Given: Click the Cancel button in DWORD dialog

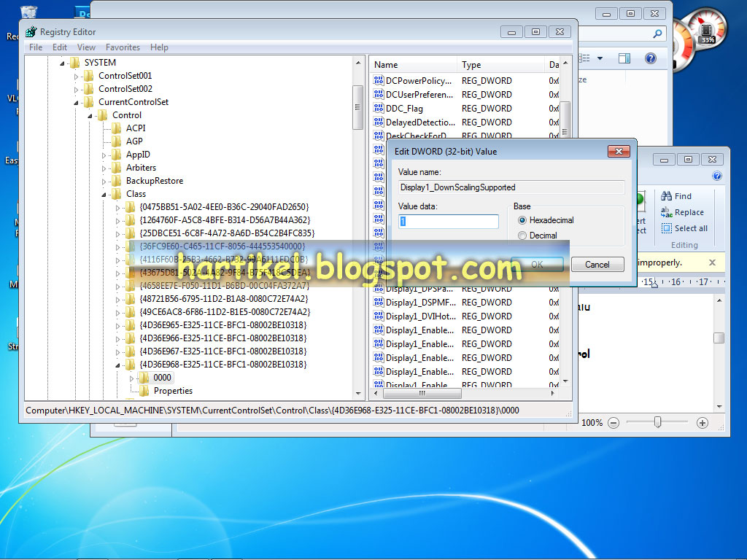Looking at the screenshot, I should pos(597,264).
